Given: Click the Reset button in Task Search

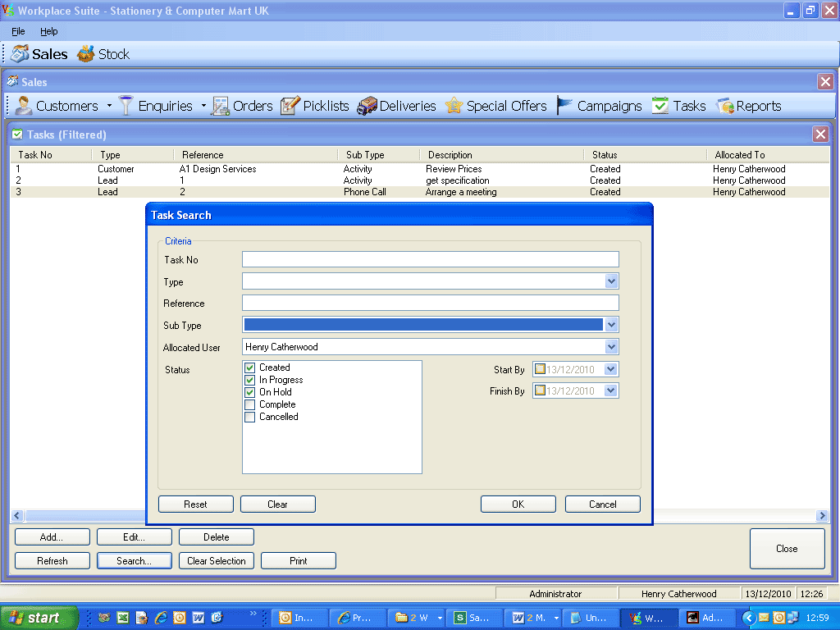Looking at the screenshot, I should (x=195, y=504).
